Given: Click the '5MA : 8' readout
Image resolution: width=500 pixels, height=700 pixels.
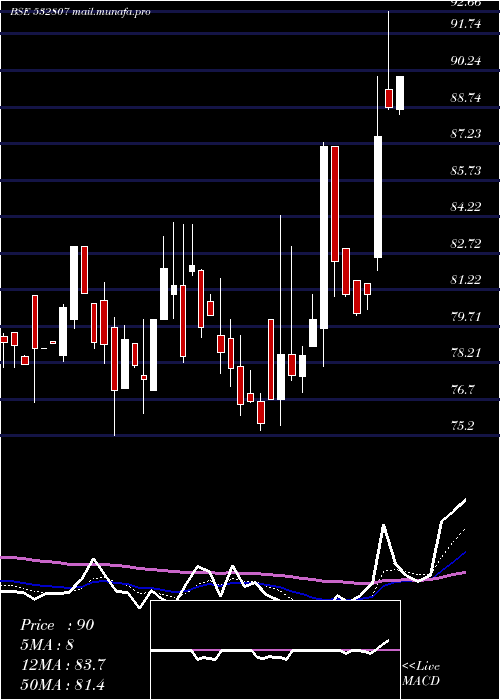Looking at the screenshot, I should click(47, 645).
